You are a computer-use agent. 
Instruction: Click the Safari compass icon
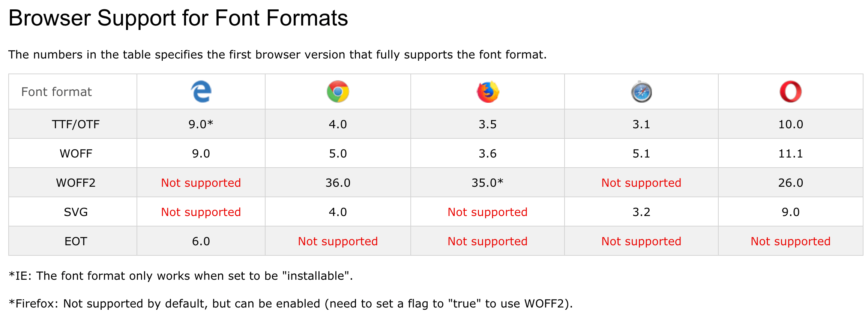tap(641, 91)
